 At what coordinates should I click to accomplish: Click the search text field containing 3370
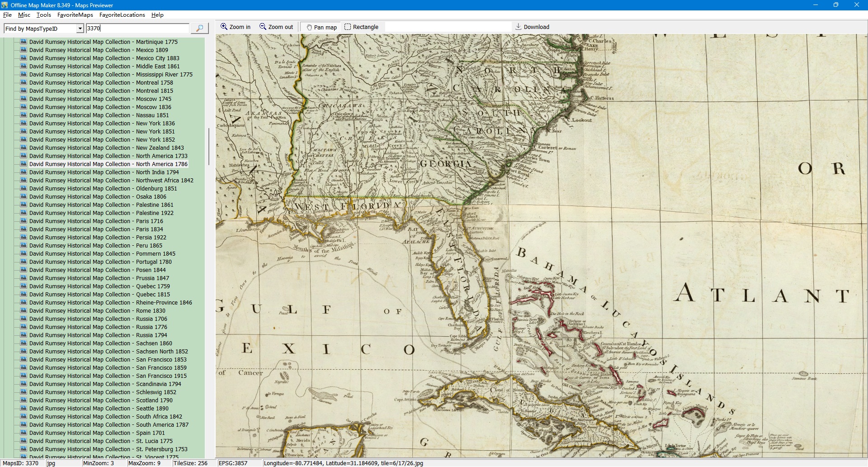click(x=137, y=29)
